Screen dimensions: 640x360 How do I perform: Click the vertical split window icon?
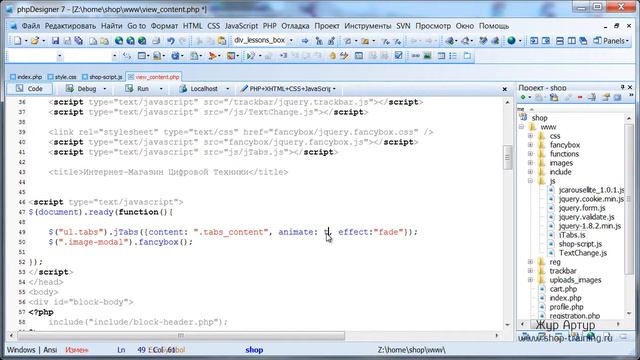coord(571,41)
